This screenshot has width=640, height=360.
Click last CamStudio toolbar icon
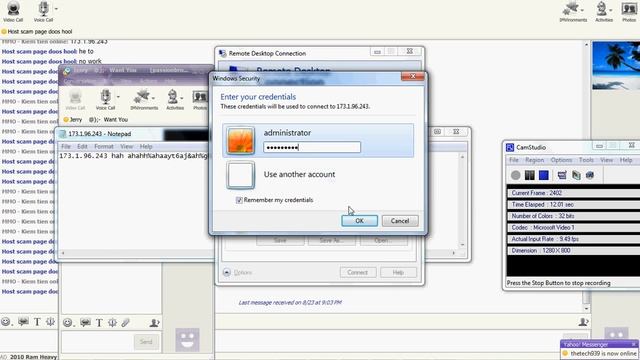pos(590,175)
